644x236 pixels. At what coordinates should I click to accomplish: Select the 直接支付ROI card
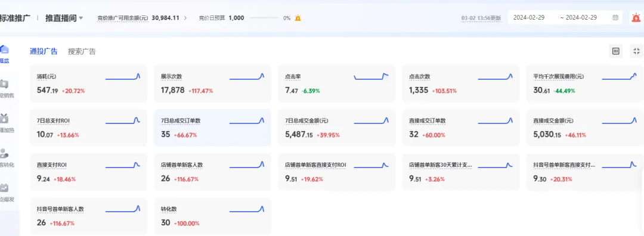click(x=88, y=172)
